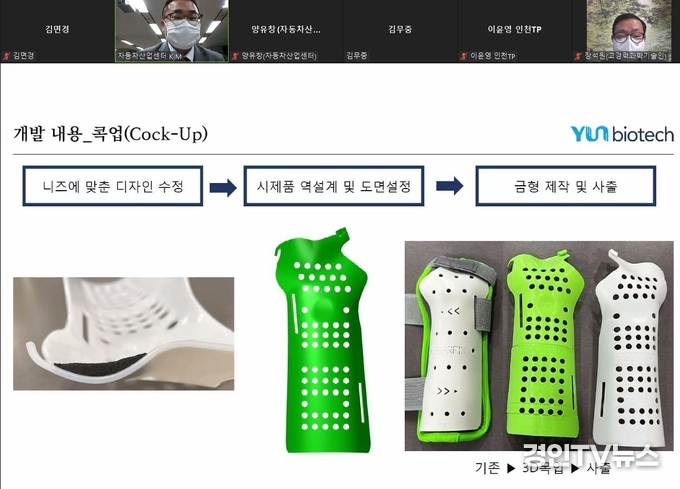
Task: Click the photo of three wrist splints
Action: coord(539,346)
